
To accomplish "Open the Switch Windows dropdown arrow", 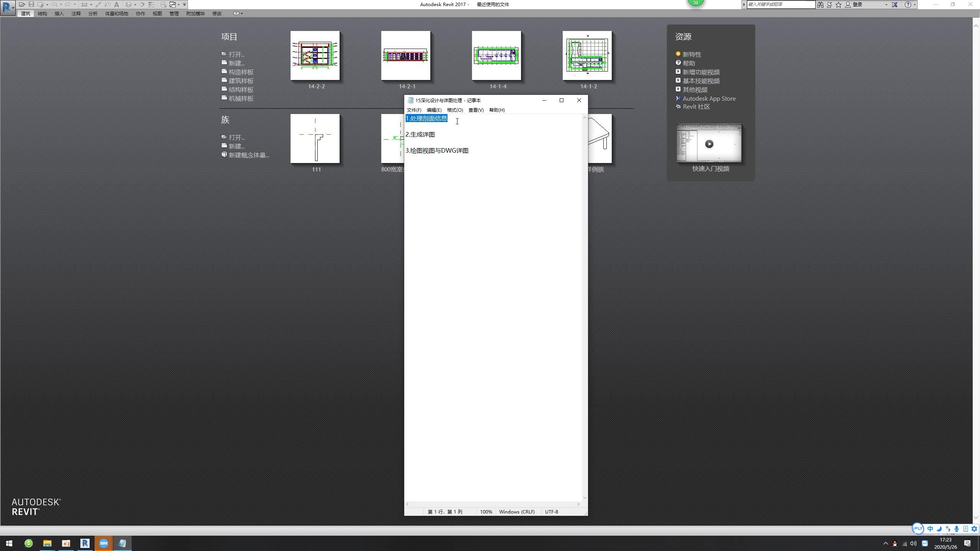I will pyautogui.click(x=178, y=5).
